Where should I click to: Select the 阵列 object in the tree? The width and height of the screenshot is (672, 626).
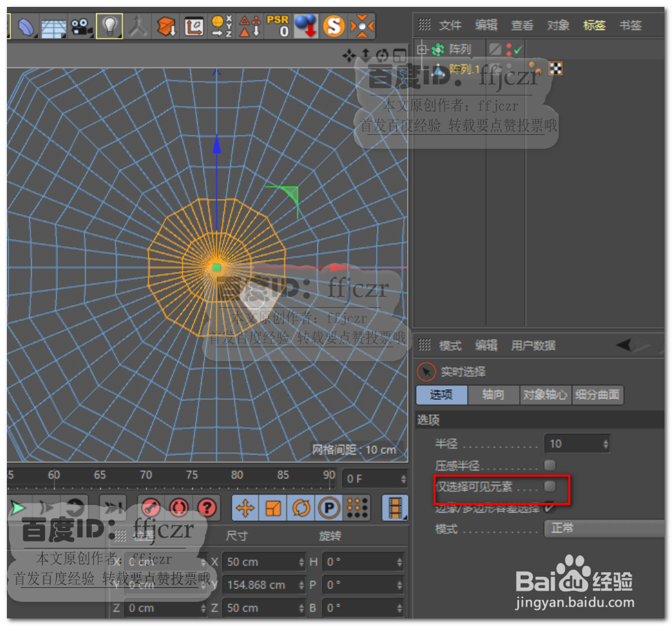tap(460, 50)
